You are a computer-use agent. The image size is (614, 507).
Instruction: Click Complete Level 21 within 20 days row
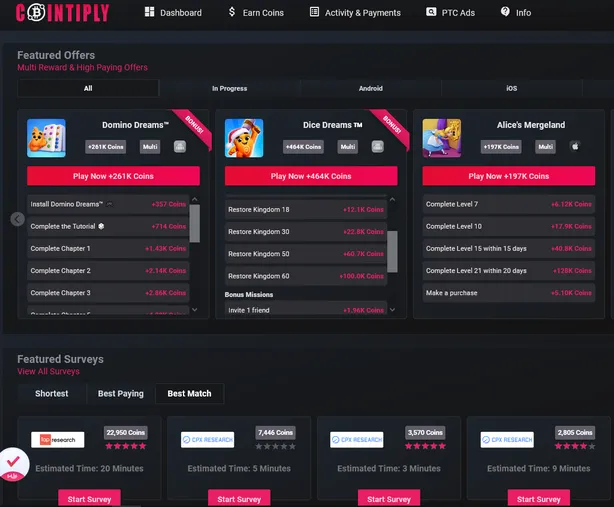tap(509, 271)
